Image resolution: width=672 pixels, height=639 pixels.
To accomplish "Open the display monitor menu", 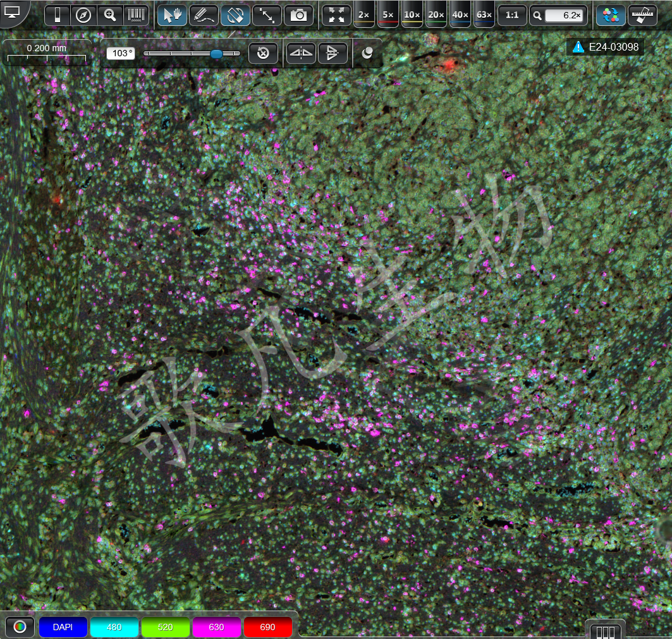I will pos(12,13).
